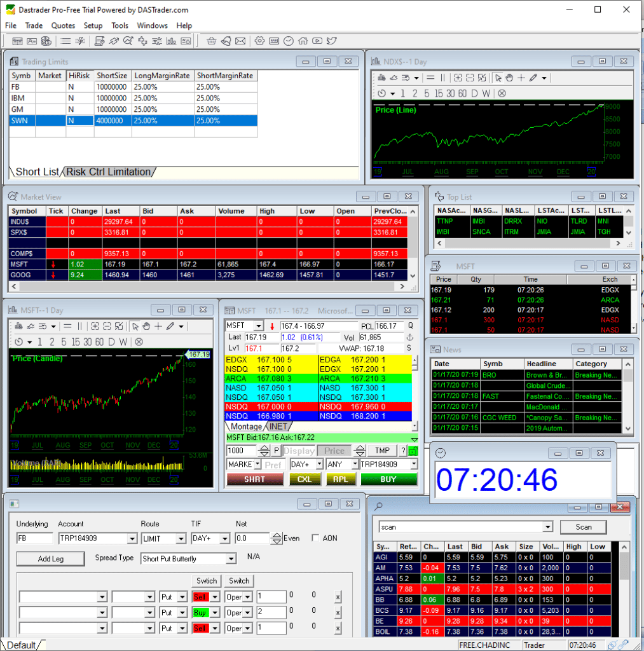Expand the Route LIMIT dropdown

181,538
